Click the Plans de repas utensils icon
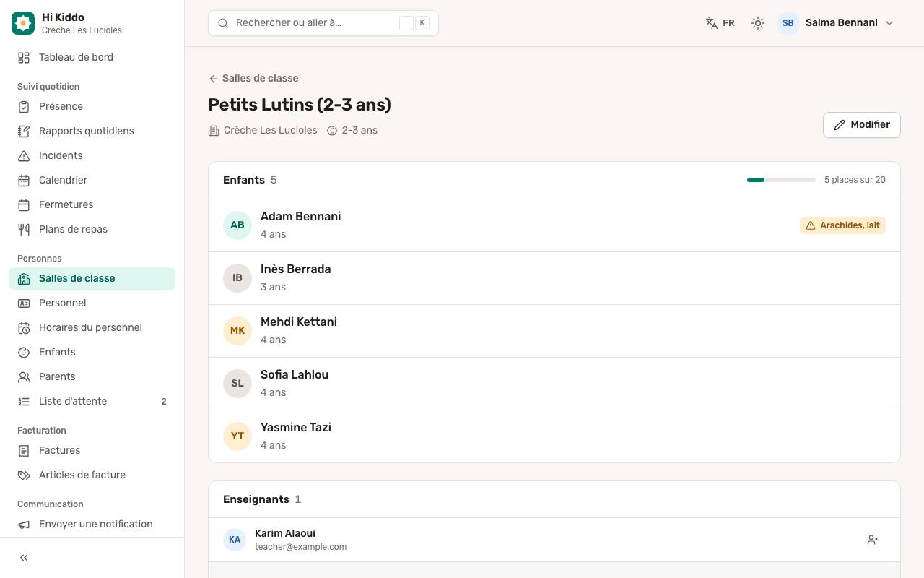924x578 pixels. [24, 230]
